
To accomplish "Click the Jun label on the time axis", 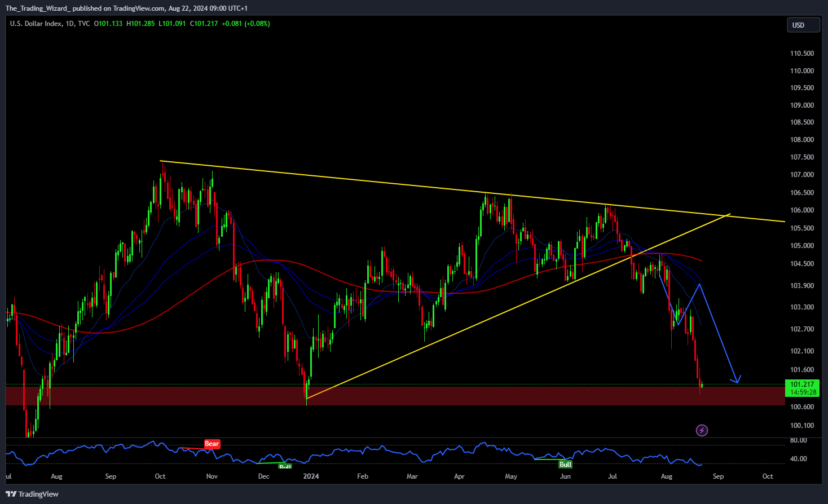I will pyautogui.click(x=565, y=476).
